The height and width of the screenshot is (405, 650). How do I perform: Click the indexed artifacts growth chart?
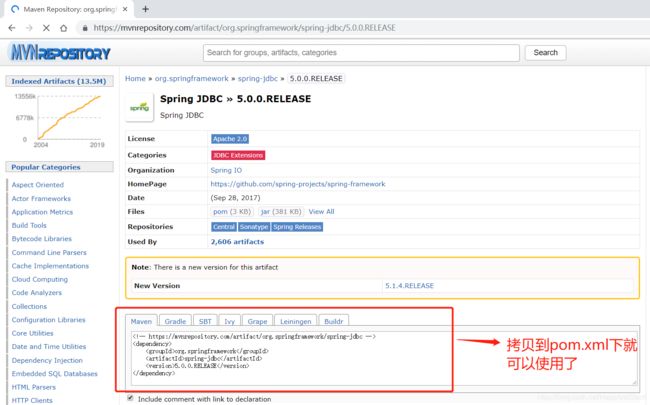62,119
